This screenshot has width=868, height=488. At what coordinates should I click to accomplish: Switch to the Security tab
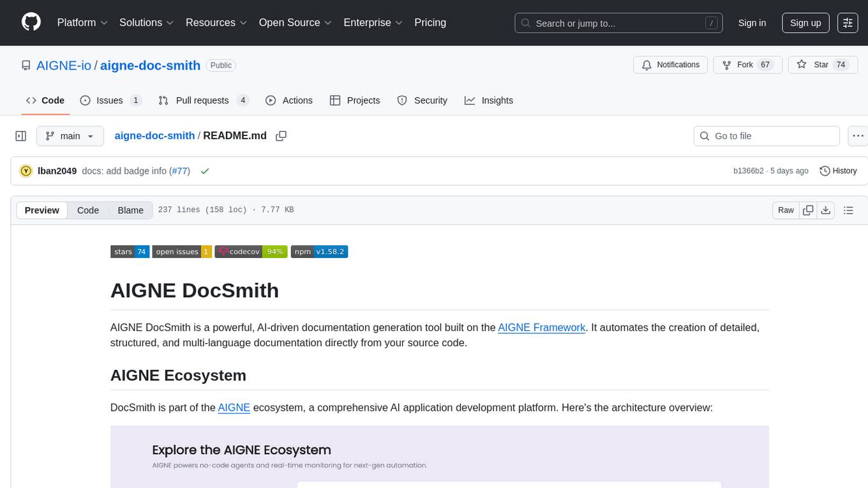[x=423, y=100]
